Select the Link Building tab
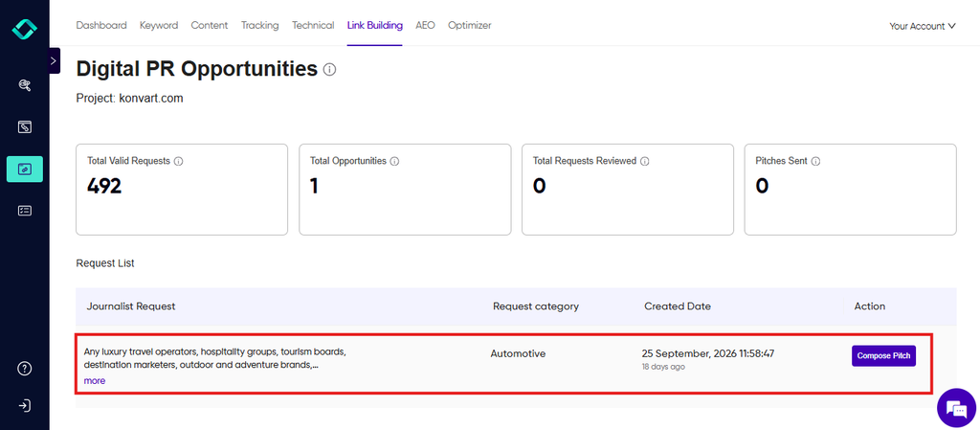 (375, 26)
